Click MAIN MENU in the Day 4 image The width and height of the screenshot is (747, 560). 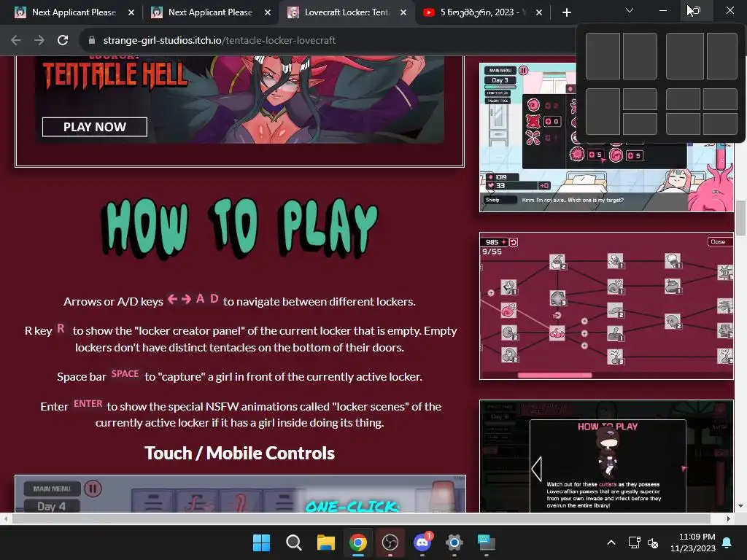tap(52, 489)
